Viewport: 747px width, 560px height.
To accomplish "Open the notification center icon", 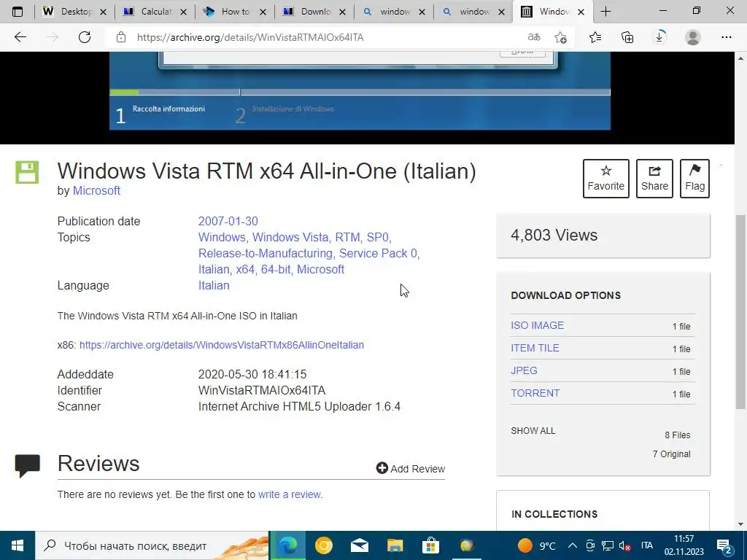I will click(724, 546).
